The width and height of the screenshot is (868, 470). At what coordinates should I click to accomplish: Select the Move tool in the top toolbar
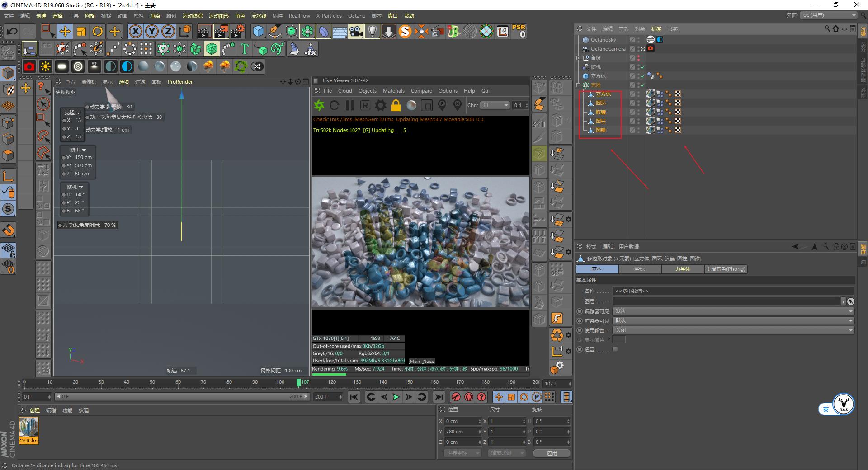65,32
